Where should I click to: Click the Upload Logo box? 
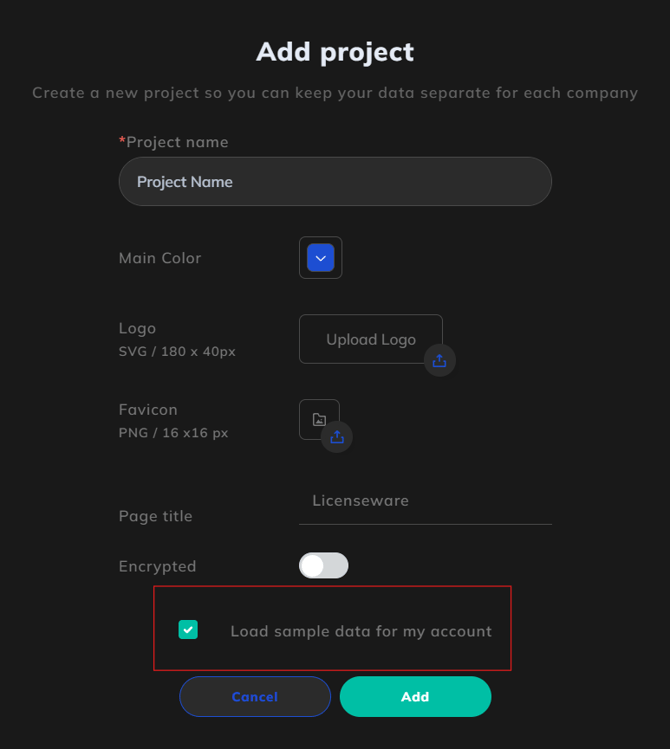(x=371, y=339)
